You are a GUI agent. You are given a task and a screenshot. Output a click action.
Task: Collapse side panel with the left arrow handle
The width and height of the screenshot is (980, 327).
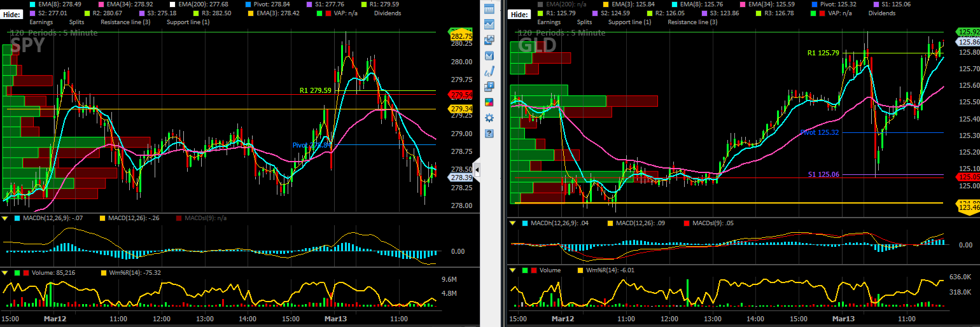pyautogui.click(x=477, y=169)
